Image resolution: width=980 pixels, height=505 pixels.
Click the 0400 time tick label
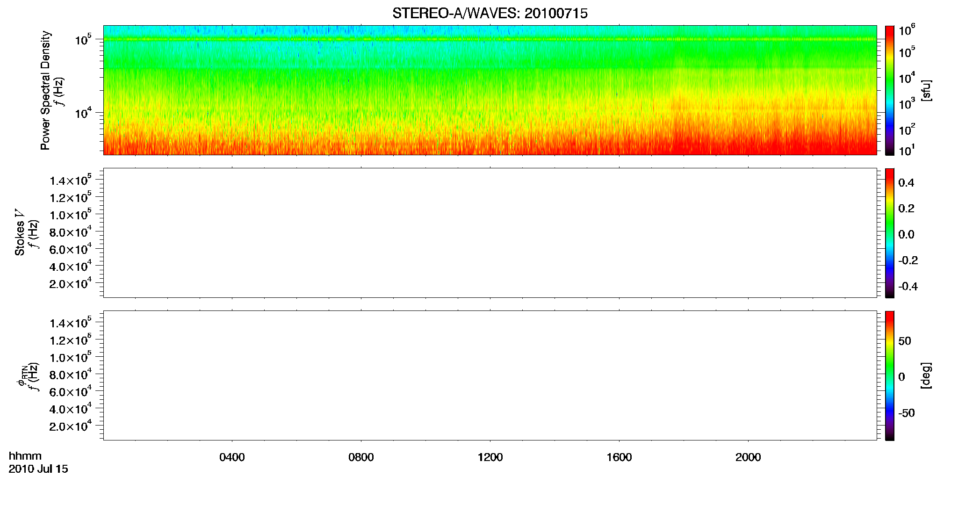pos(232,457)
